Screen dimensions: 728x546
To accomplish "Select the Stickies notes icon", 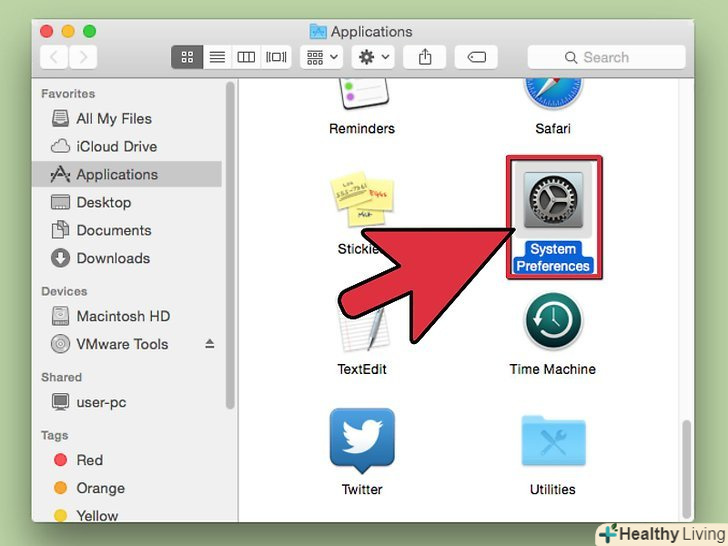I will coord(362,200).
